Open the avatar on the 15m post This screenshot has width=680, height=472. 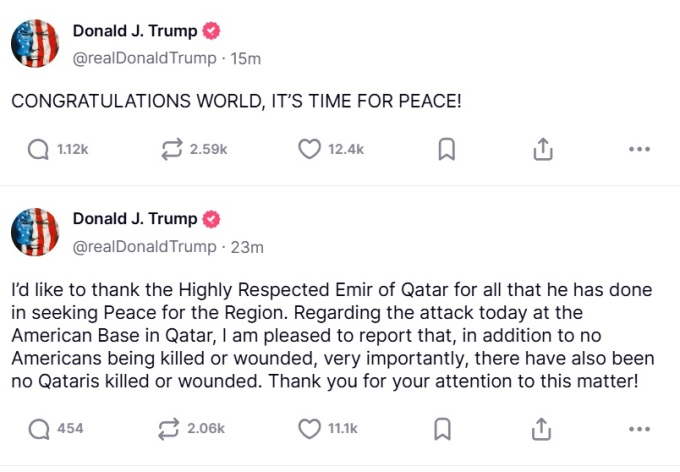point(35,43)
